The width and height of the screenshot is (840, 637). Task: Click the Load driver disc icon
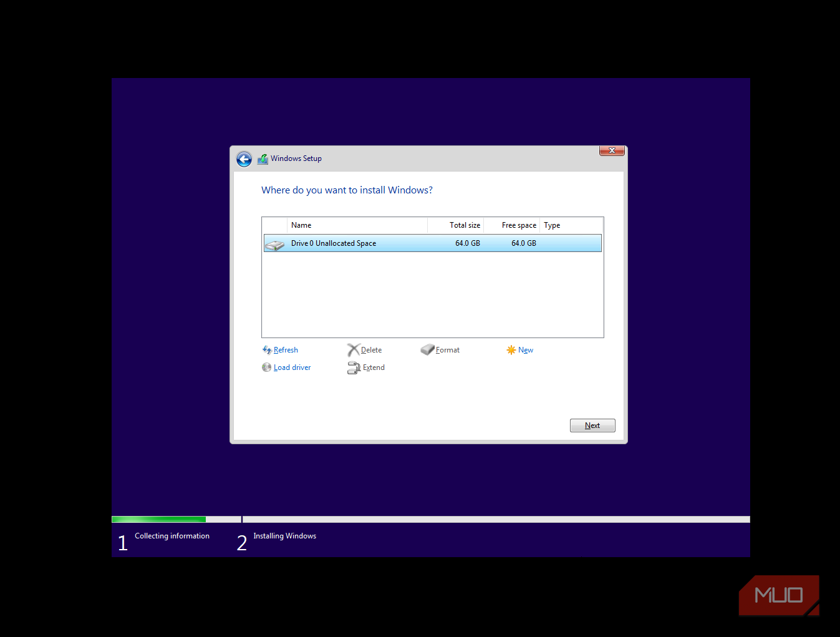267,367
